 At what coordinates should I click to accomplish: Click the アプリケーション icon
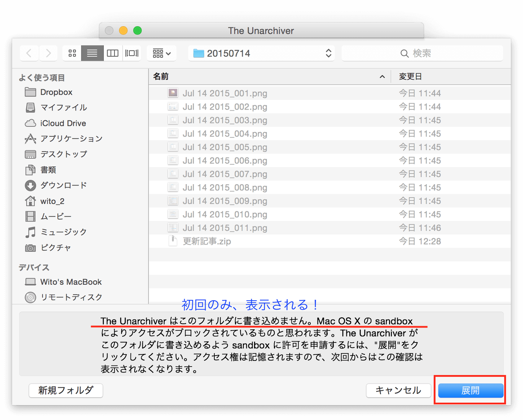pos(30,139)
